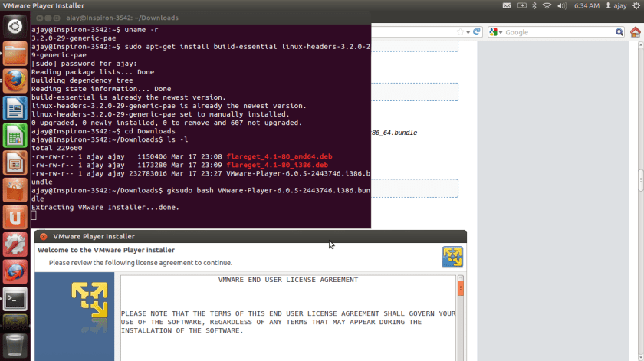
Task: Switch to the Terminal in the dock
Action: (x=15, y=300)
